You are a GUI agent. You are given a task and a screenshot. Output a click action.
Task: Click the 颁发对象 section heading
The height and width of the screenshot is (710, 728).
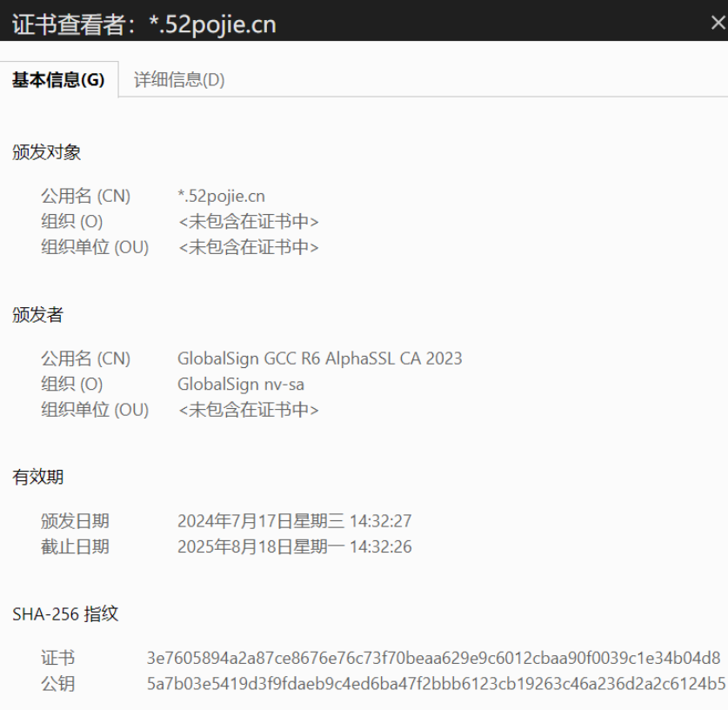click(x=47, y=152)
